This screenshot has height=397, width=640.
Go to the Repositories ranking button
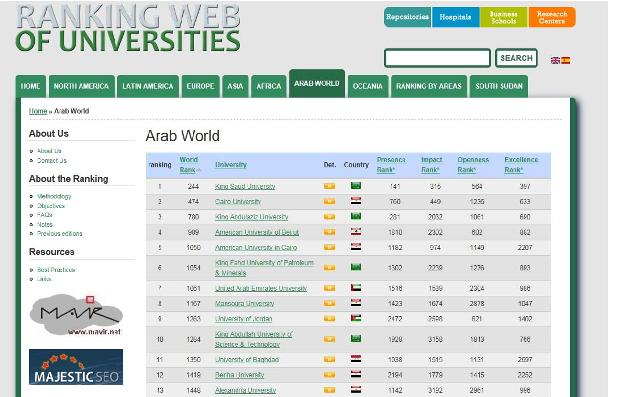pos(407,17)
